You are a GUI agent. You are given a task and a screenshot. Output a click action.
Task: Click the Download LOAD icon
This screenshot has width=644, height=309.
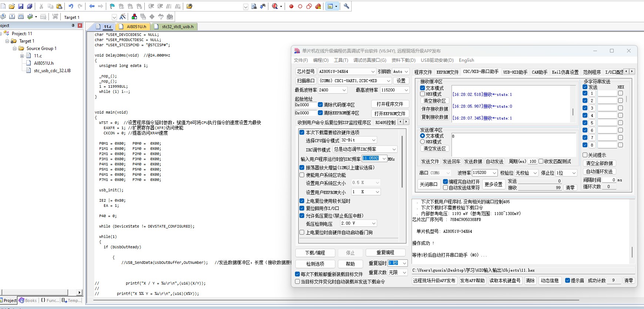click(55, 17)
